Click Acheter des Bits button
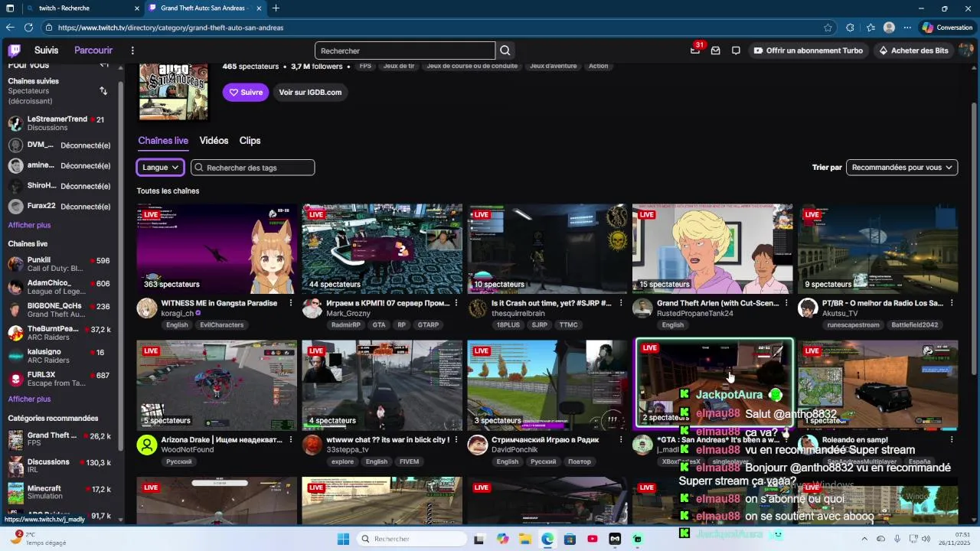The width and height of the screenshot is (980, 551). point(913,51)
